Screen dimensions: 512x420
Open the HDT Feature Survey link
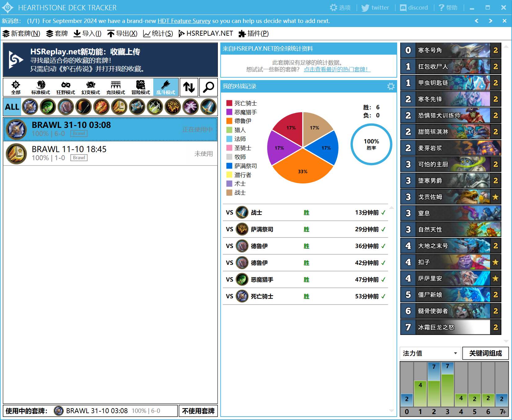184,21
